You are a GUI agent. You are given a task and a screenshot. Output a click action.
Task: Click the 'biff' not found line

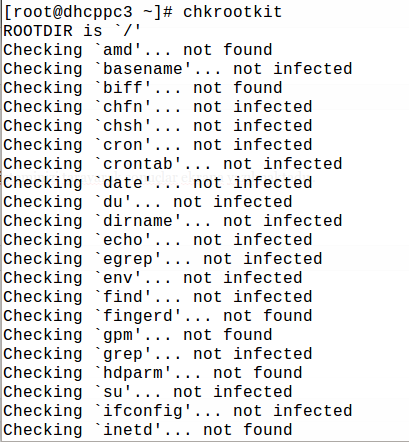point(143,88)
